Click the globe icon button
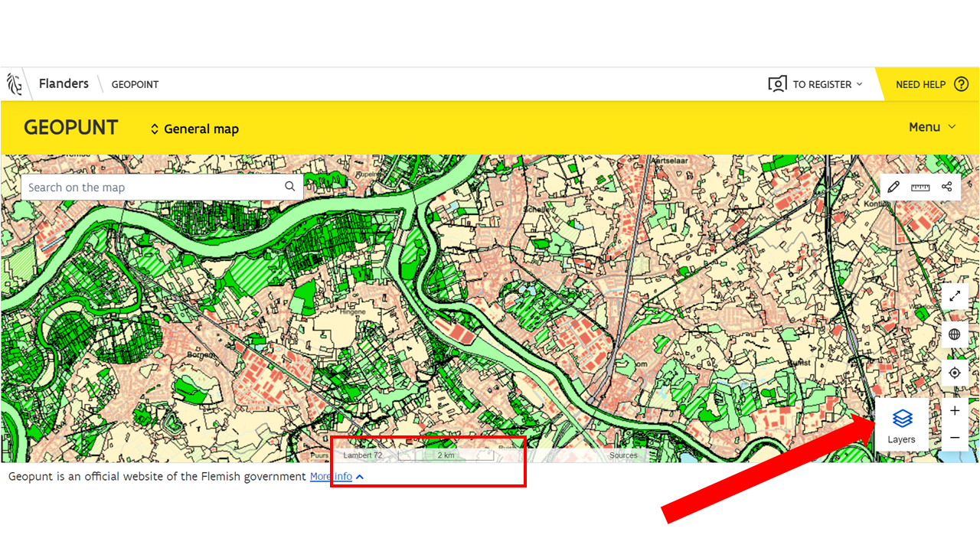This screenshot has width=980, height=551. [955, 334]
